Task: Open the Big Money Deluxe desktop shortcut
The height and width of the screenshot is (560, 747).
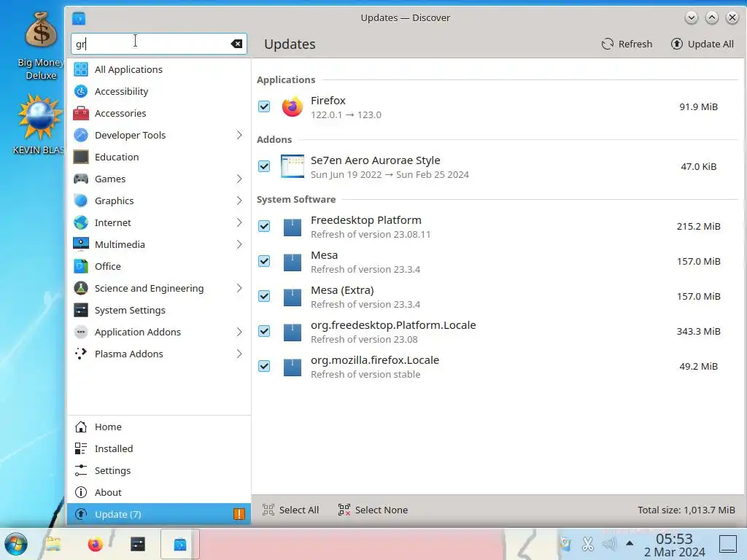Action: [x=41, y=46]
